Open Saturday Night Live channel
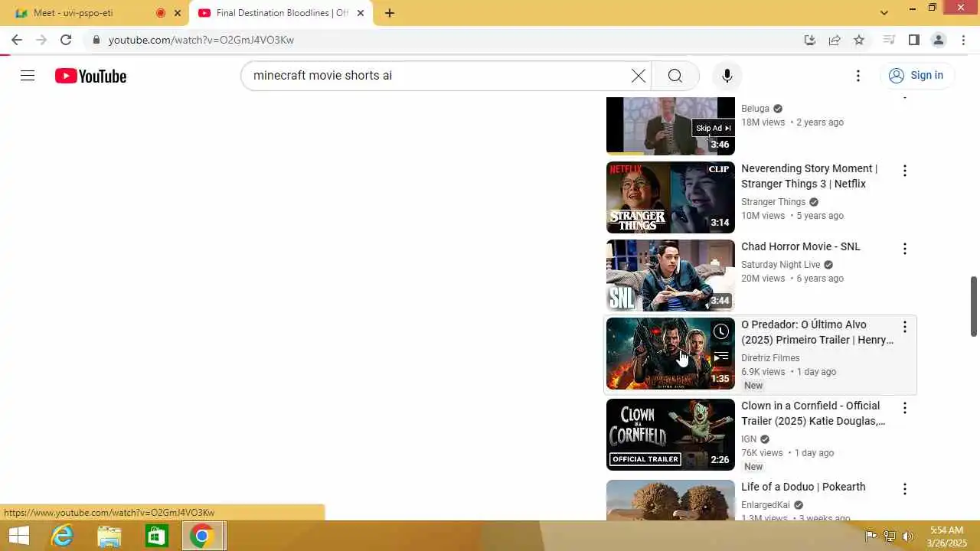This screenshot has height=551, width=980. click(x=780, y=265)
